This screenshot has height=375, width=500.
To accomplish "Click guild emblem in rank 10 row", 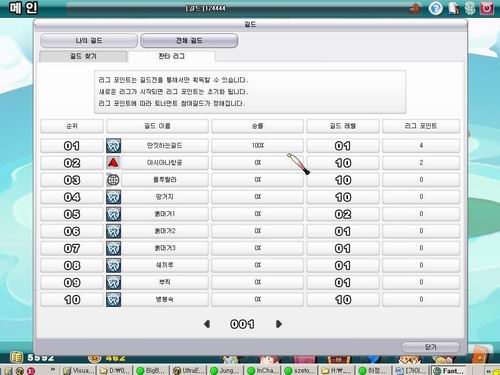I will pyautogui.click(x=113, y=299).
